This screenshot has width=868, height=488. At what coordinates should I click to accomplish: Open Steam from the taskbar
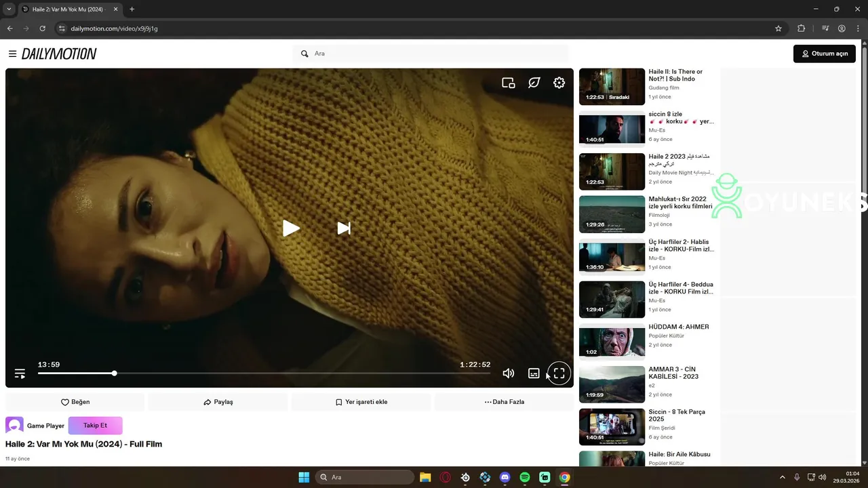tap(465, 477)
